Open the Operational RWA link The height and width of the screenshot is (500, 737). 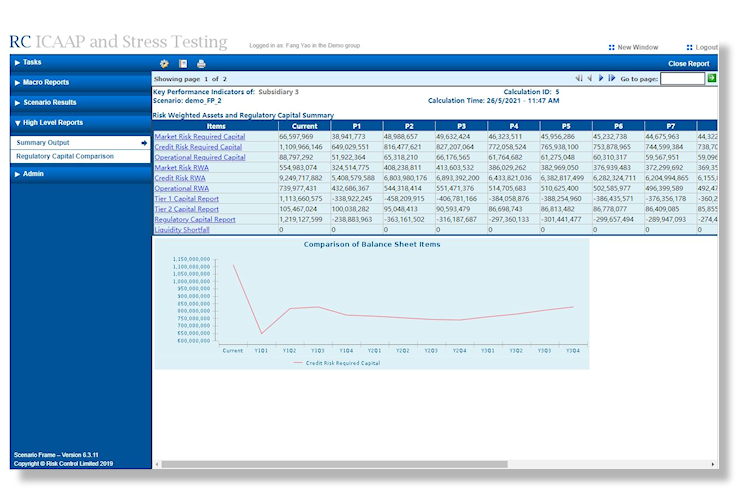(x=181, y=188)
